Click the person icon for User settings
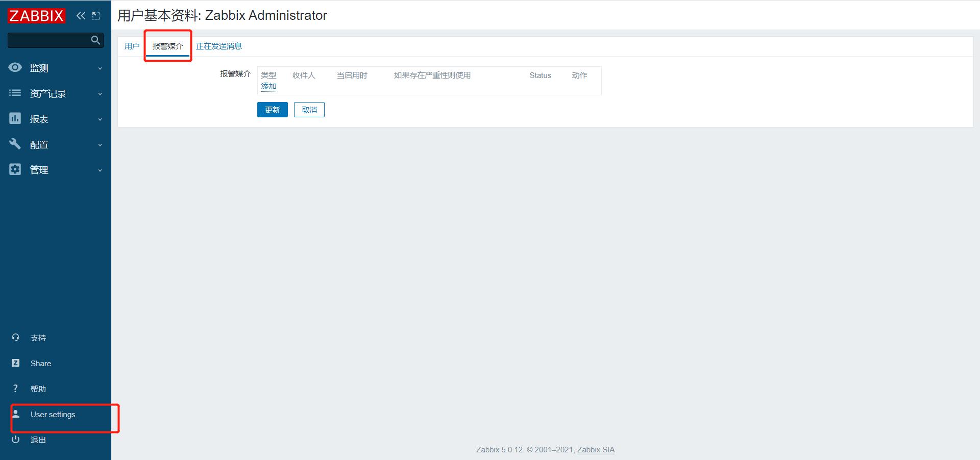 pos(16,413)
